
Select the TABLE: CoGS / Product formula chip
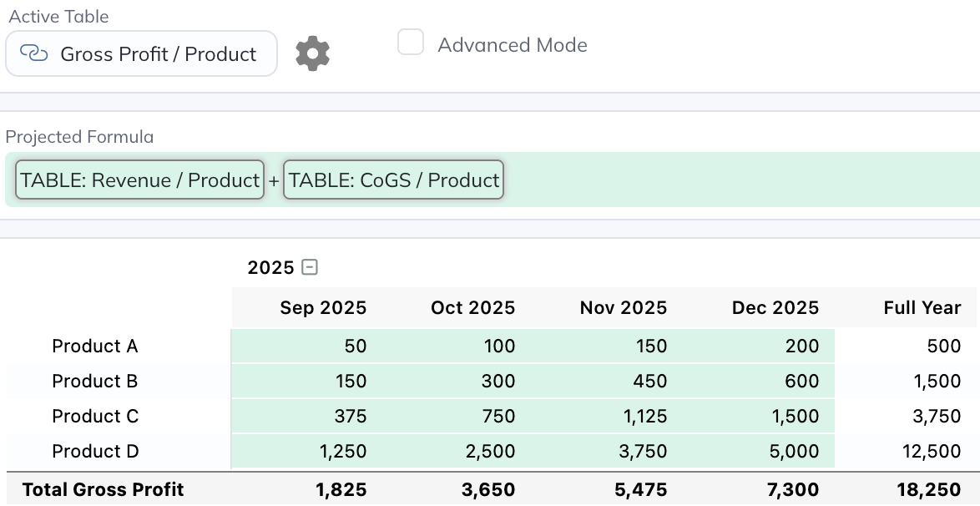[x=393, y=180]
